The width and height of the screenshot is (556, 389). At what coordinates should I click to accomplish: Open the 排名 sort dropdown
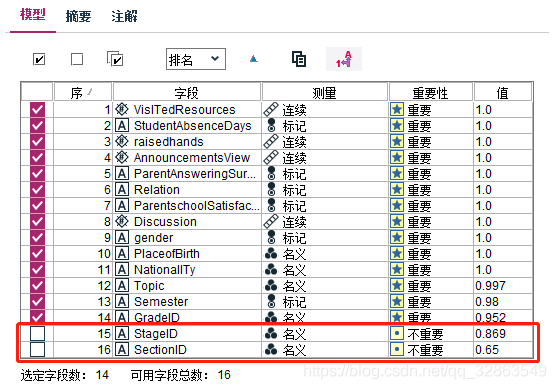(196, 59)
